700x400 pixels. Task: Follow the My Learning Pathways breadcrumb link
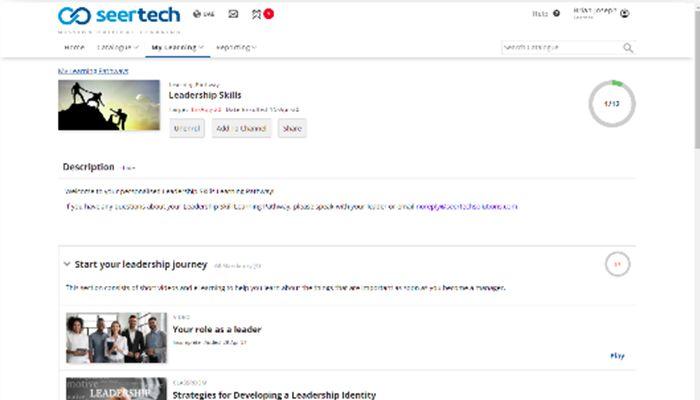point(93,71)
